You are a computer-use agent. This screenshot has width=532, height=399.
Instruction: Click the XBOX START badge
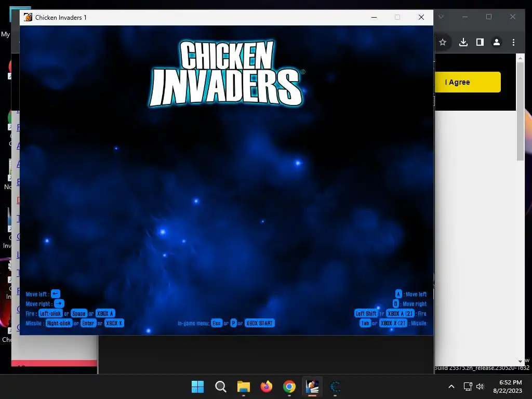pyautogui.click(x=260, y=323)
